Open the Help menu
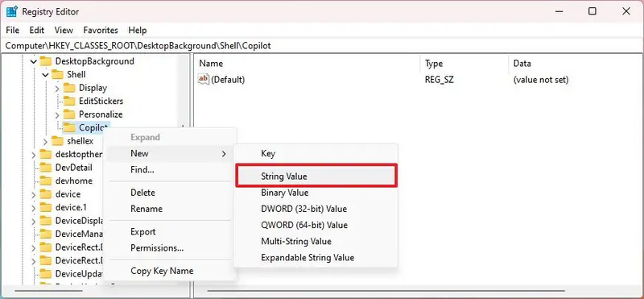Viewport: 644px width, 299px height. pos(137,30)
